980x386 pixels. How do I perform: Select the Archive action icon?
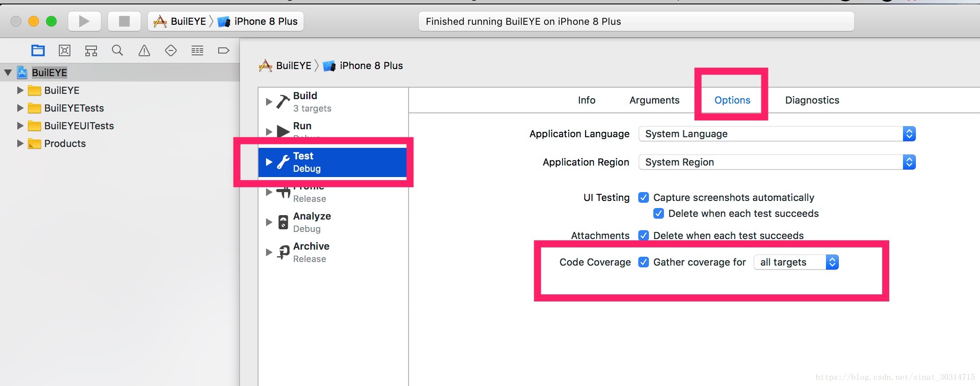pos(283,252)
